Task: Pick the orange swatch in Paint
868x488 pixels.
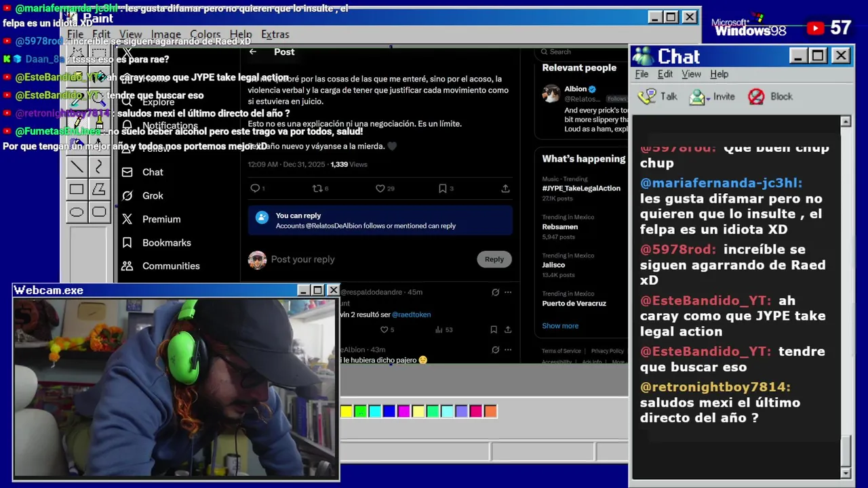Action: [490, 411]
